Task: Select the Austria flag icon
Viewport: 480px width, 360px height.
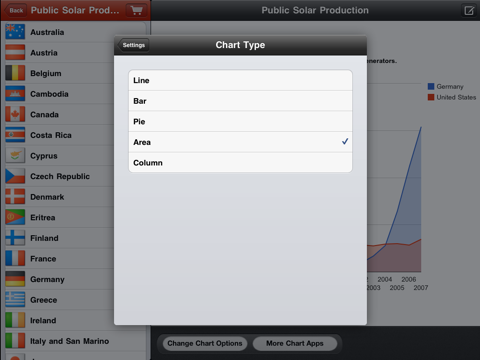Action: coord(15,53)
